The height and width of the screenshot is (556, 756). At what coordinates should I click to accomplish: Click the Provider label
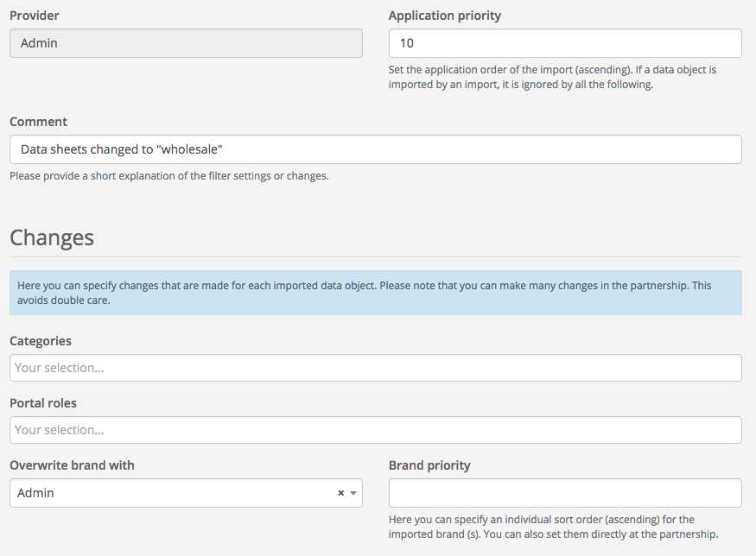35,16
